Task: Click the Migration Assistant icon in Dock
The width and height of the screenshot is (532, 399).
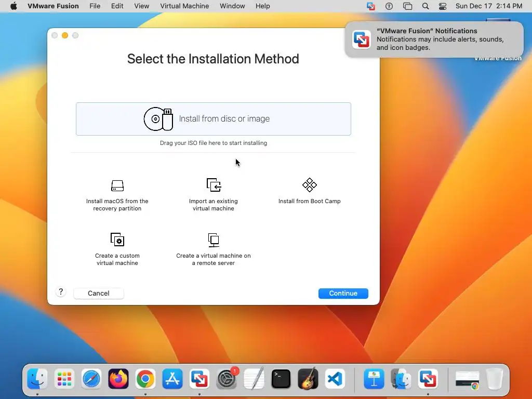Action: (x=401, y=379)
